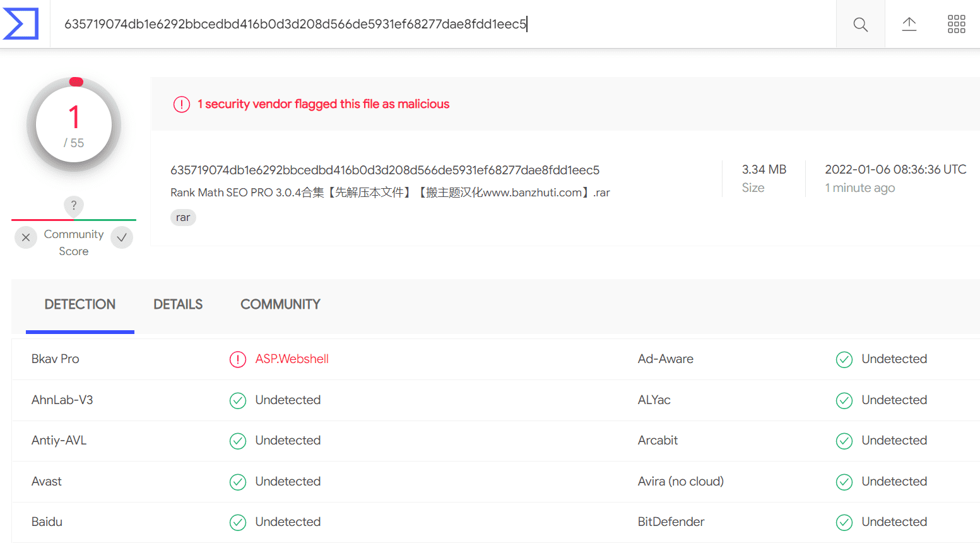Open the apps grid menu

click(957, 24)
